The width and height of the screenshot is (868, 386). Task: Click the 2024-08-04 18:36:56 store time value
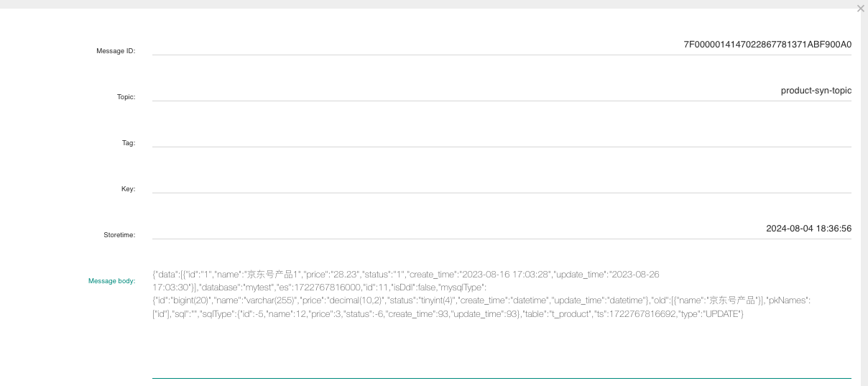click(x=808, y=229)
